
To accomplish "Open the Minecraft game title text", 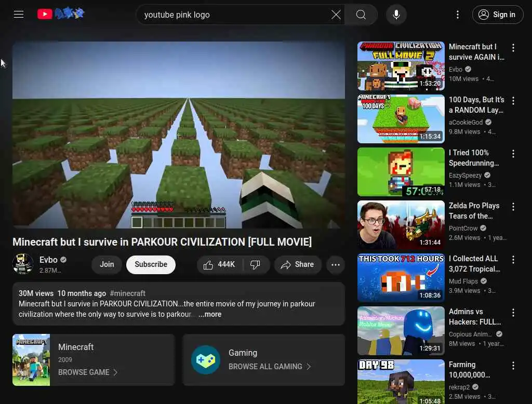I will [76, 347].
